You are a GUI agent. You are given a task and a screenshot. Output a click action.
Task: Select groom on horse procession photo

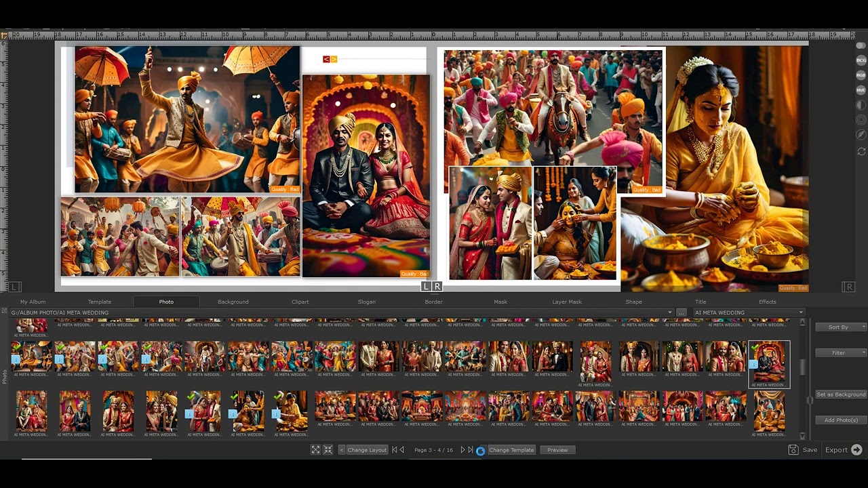point(553,107)
